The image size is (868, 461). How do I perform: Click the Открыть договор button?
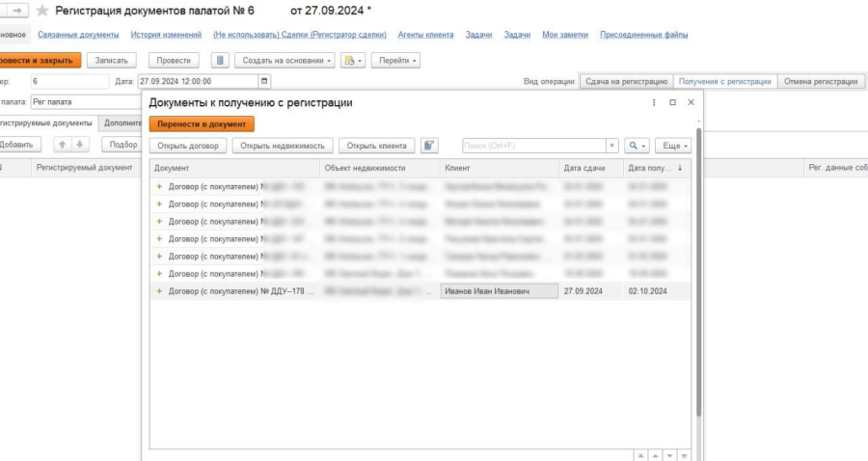pos(187,146)
